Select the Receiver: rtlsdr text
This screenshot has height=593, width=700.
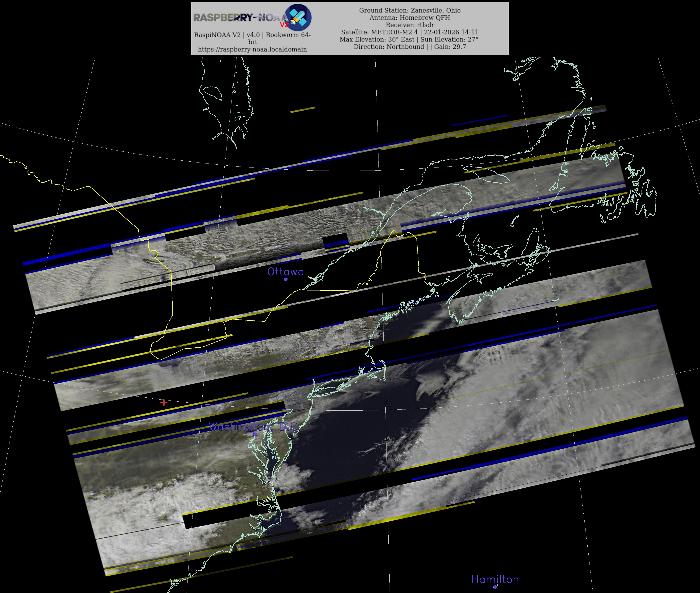coord(410,25)
